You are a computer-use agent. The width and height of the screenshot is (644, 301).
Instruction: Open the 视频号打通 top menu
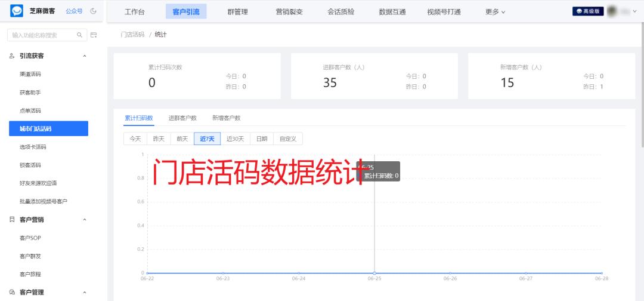click(x=444, y=12)
